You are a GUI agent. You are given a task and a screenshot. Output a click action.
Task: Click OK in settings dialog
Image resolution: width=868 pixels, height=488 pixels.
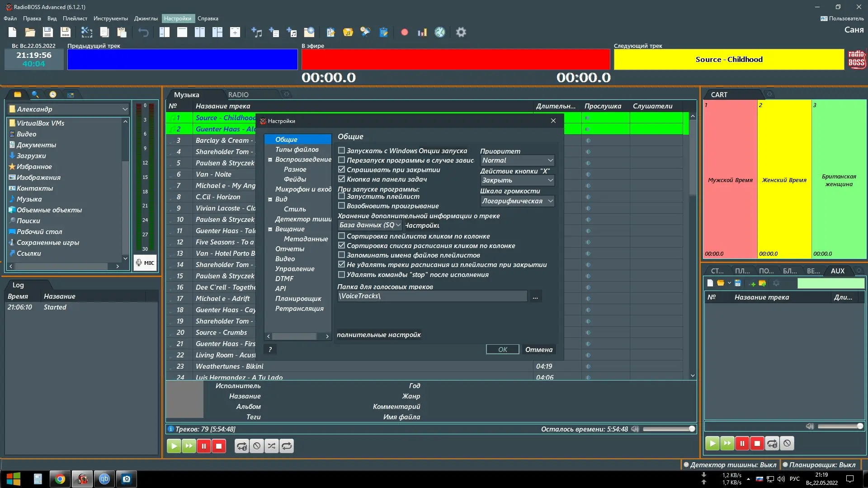(x=502, y=349)
